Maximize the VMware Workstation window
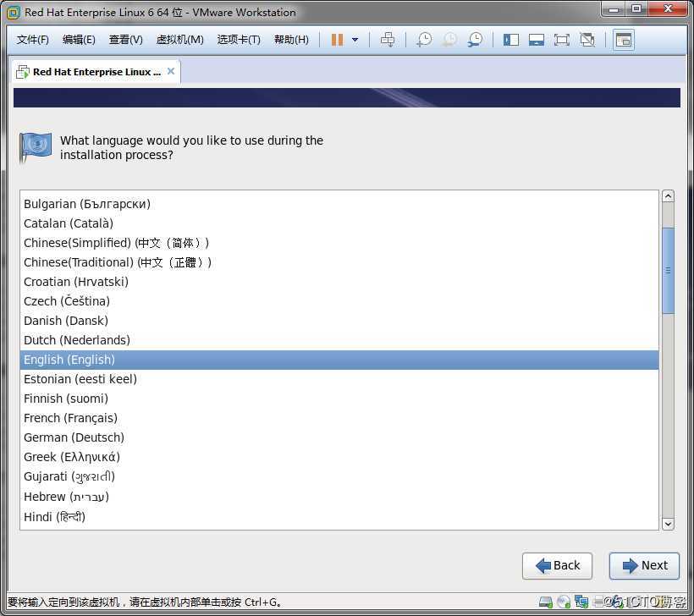Viewport: 694px width, 616px height. pos(636,9)
